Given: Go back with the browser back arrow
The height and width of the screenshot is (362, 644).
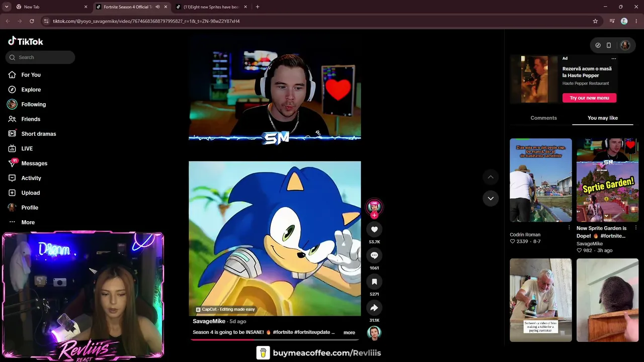Looking at the screenshot, I should [8, 21].
